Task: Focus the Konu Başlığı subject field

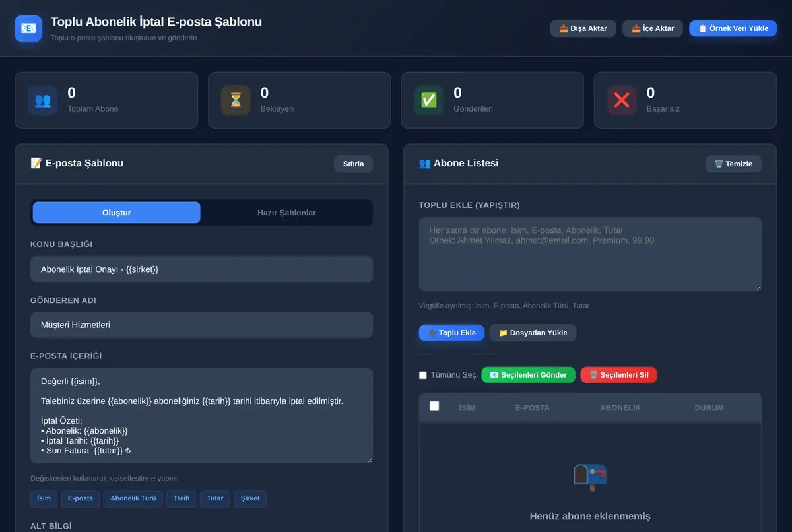Action: pos(202,269)
